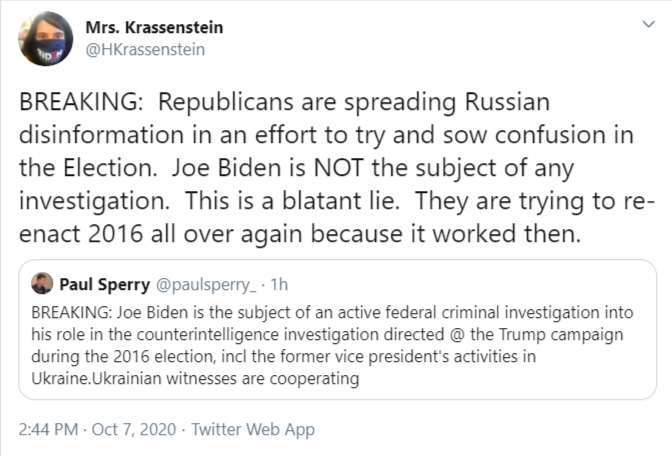Click the main tweet's opening word BREAKING
This screenshot has width=672, height=456.
[x=73, y=104]
